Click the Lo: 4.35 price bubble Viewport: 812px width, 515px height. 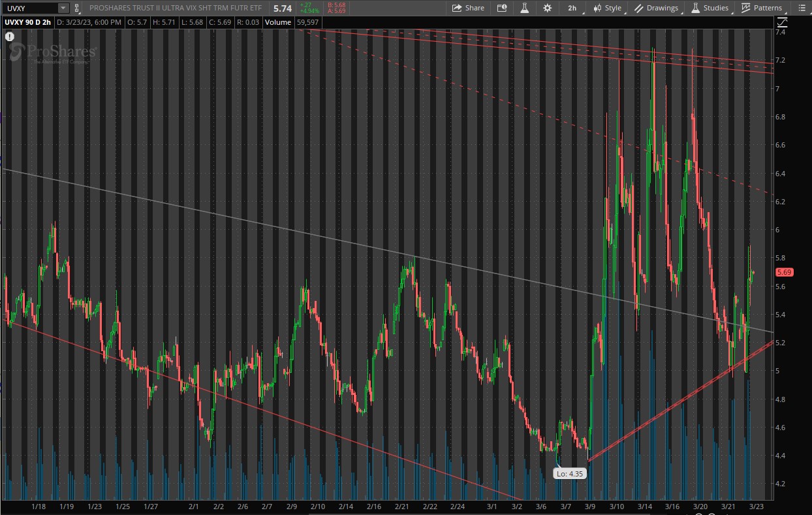pyautogui.click(x=570, y=474)
